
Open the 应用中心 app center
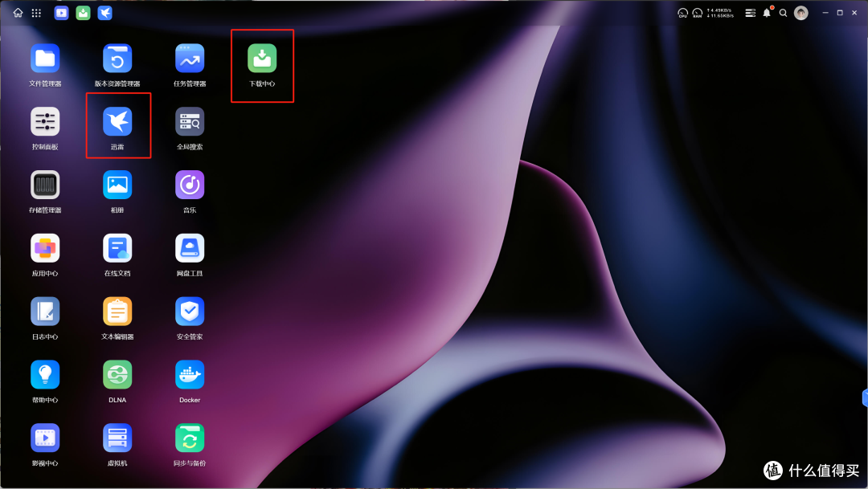click(45, 248)
